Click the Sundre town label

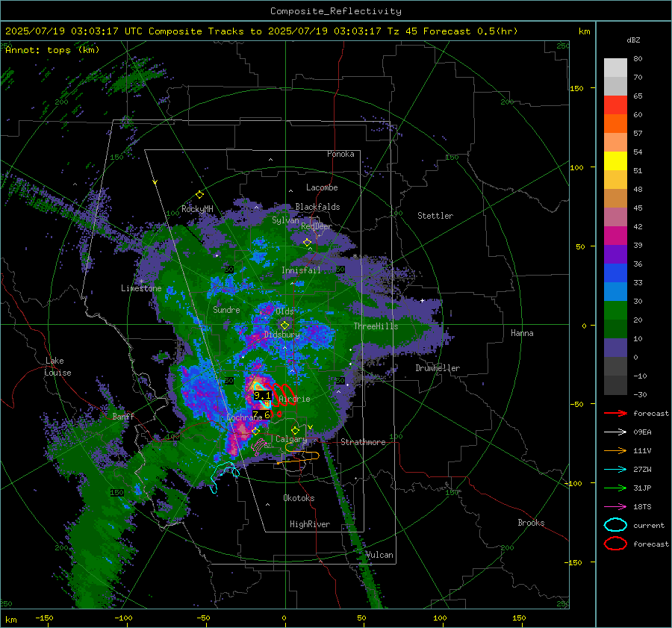pyautogui.click(x=226, y=309)
